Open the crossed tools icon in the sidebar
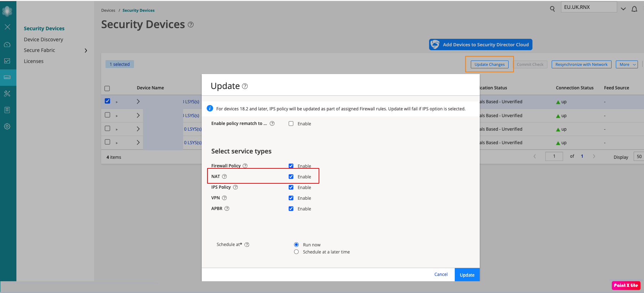The width and height of the screenshot is (644, 293). (7, 94)
